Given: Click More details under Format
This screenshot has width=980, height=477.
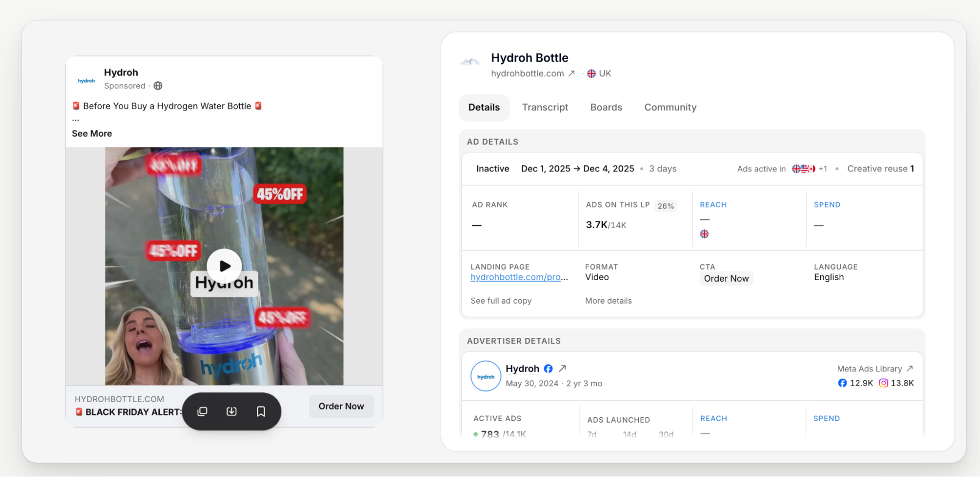Looking at the screenshot, I should click(608, 301).
